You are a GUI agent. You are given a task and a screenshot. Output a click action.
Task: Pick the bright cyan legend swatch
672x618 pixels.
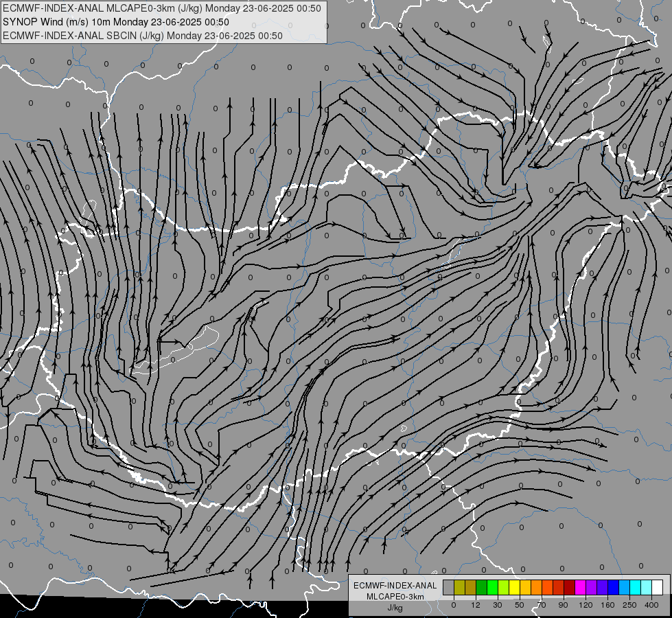point(635,587)
